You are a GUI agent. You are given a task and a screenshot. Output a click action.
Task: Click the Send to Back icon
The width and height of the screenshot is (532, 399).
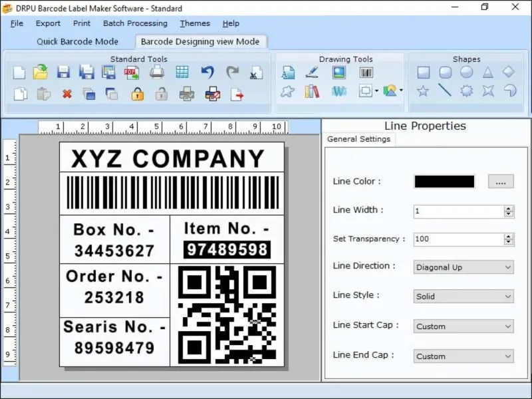tap(111, 94)
